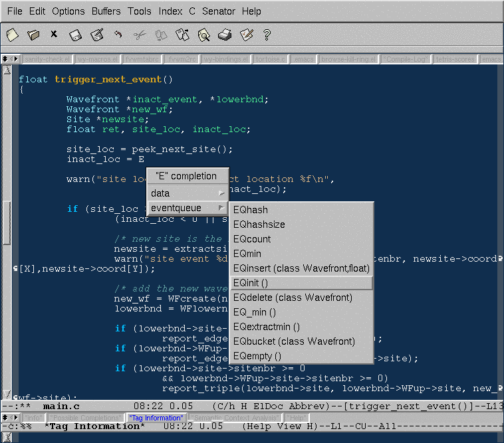
Task: Switch to the Tag Information tab
Action: pyautogui.click(x=157, y=418)
